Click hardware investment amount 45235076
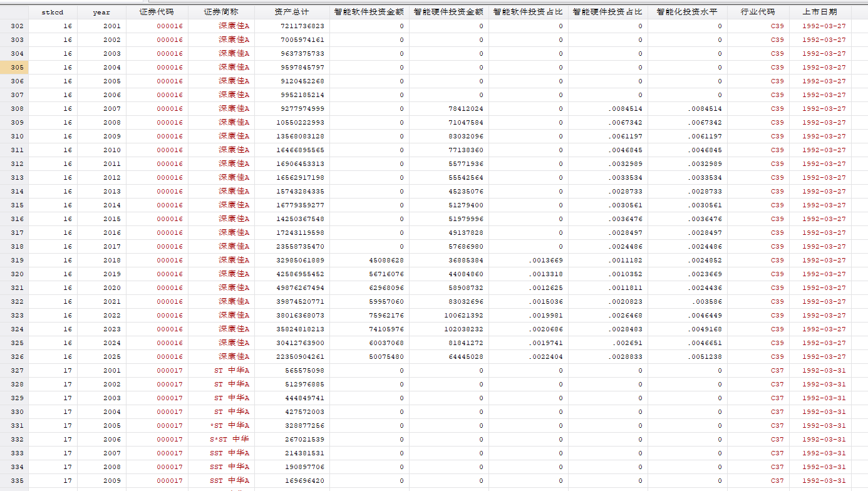 point(448,191)
